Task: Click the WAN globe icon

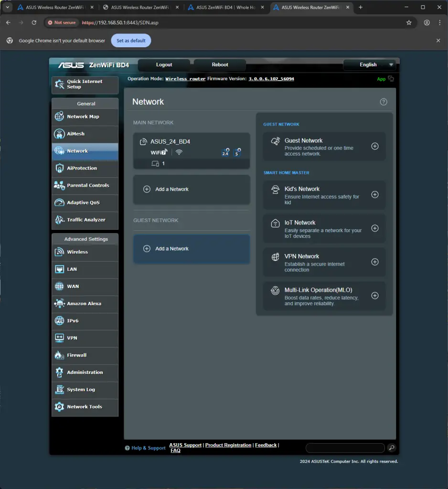Action: click(59, 287)
